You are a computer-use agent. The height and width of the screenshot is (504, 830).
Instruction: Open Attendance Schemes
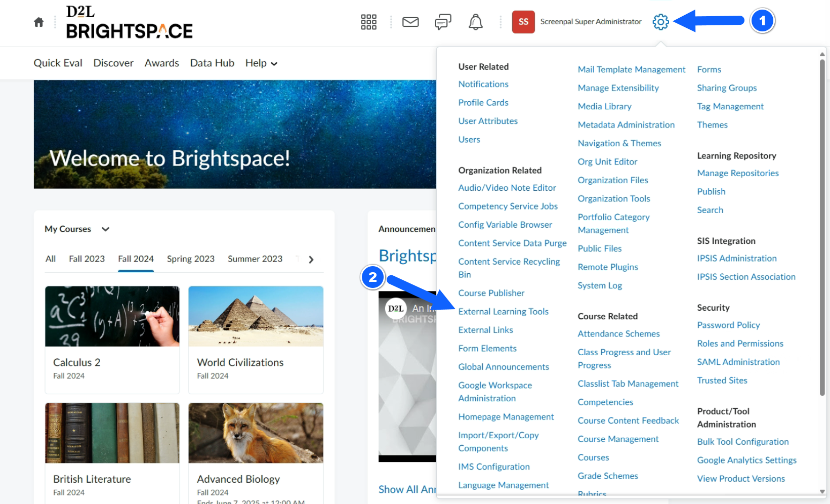coord(619,334)
